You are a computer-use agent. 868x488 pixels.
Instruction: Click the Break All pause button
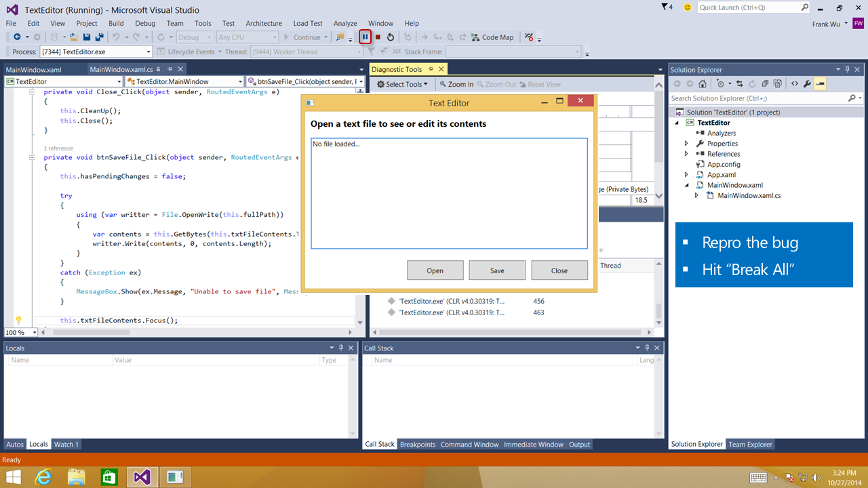click(x=365, y=37)
